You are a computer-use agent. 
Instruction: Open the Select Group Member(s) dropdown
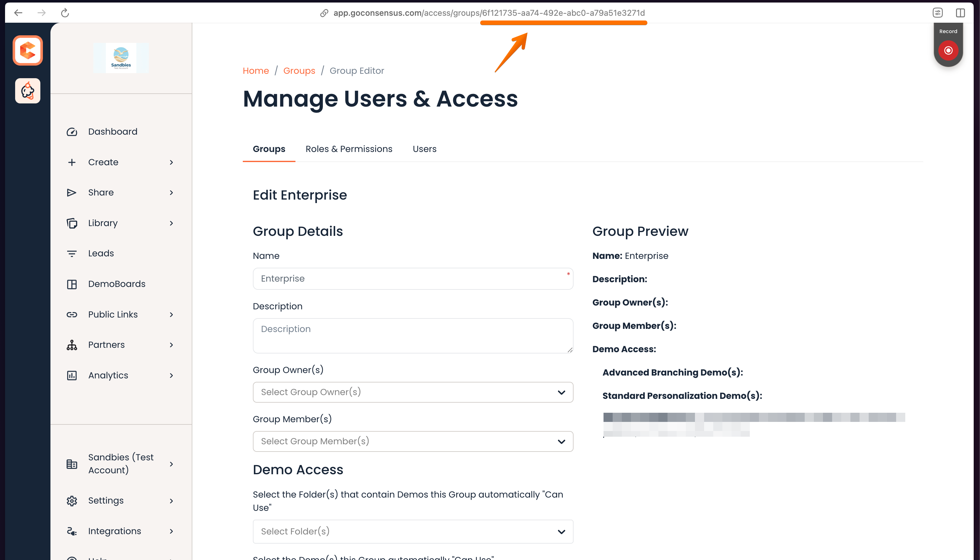(413, 441)
